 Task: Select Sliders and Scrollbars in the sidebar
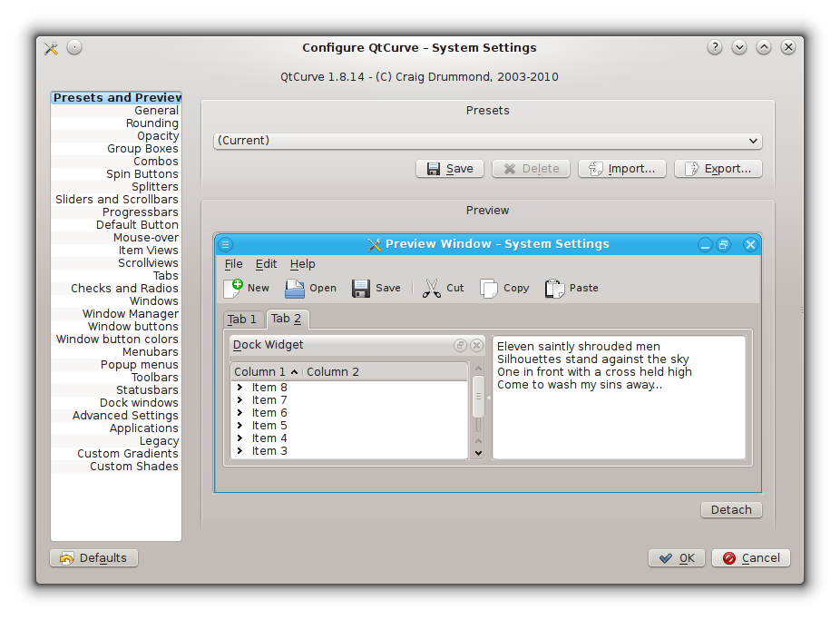pos(117,200)
